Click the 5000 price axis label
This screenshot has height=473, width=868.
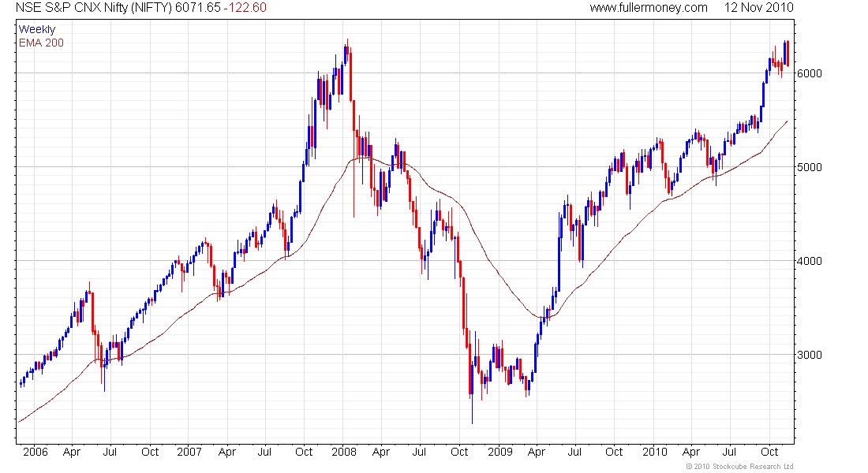(810, 167)
